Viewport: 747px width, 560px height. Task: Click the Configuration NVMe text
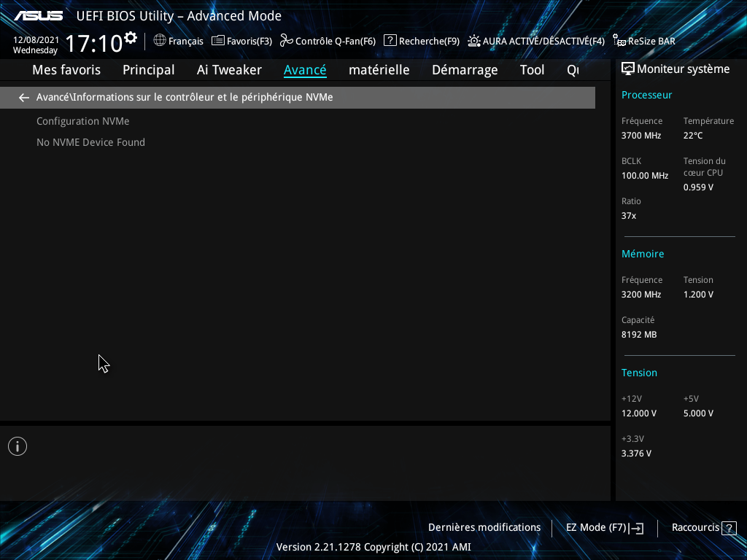point(83,122)
